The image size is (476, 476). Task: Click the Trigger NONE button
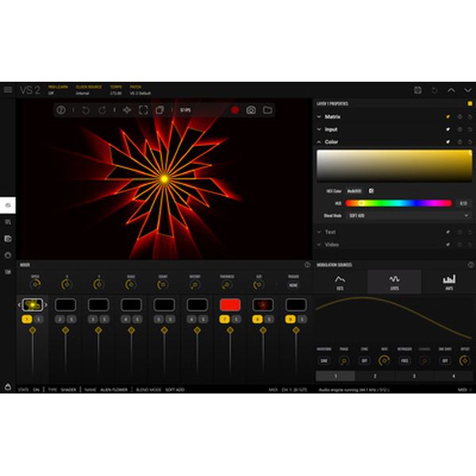294,285
